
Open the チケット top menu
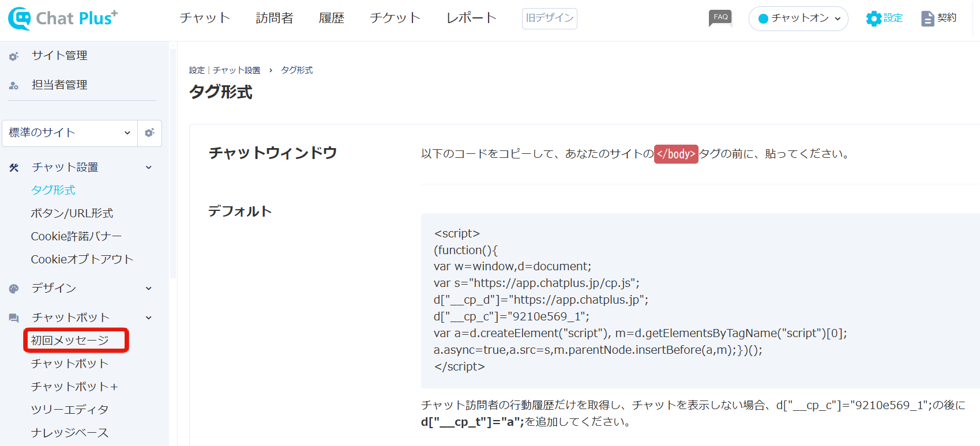click(395, 18)
